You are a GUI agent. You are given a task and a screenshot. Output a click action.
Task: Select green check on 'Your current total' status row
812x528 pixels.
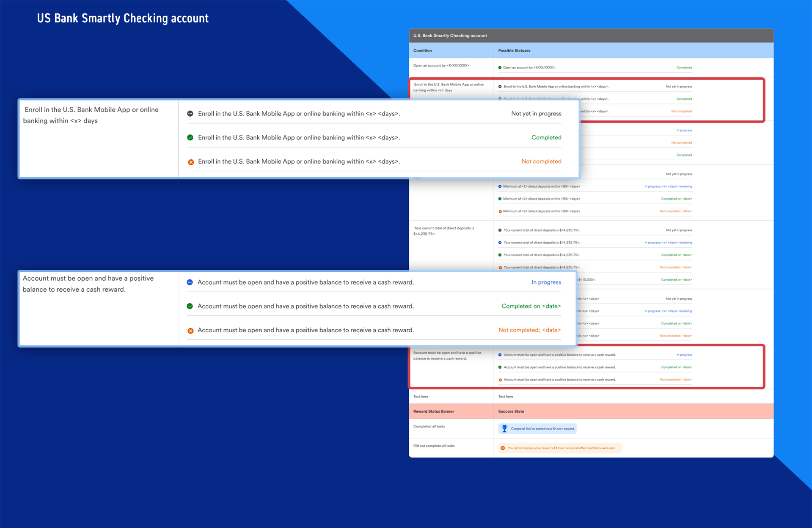point(500,255)
